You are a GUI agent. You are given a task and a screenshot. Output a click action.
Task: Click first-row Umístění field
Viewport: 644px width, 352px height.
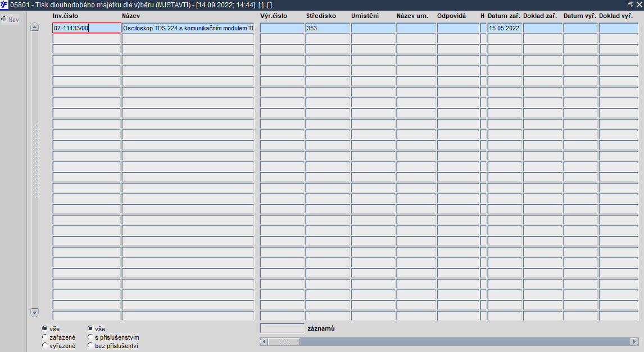[373, 28]
